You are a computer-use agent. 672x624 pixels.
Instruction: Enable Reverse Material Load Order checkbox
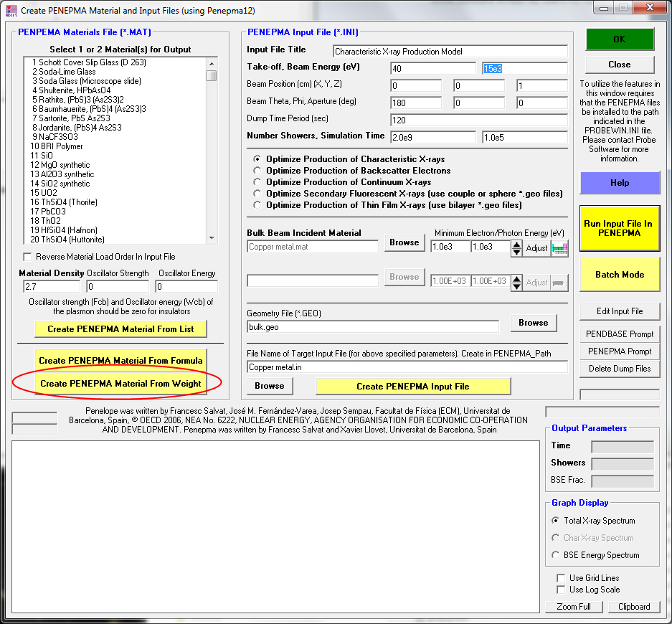[28, 257]
